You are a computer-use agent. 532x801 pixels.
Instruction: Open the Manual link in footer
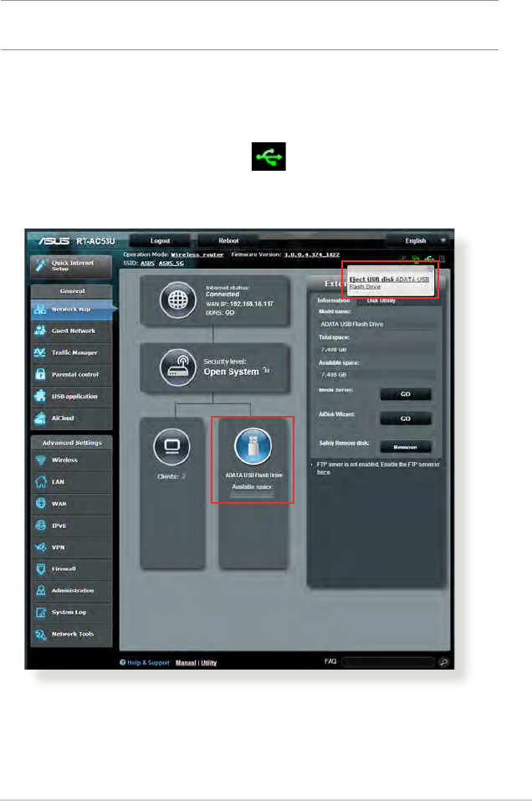coord(186,663)
